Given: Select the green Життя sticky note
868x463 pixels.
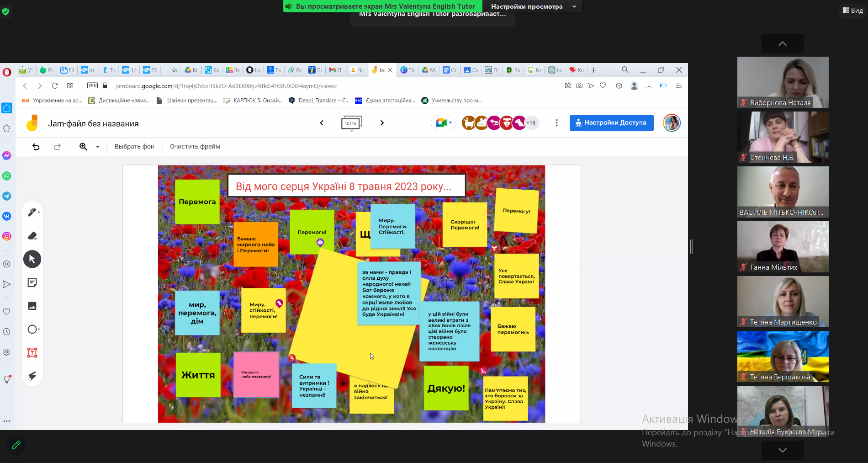Looking at the screenshot, I should (x=198, y=375).
